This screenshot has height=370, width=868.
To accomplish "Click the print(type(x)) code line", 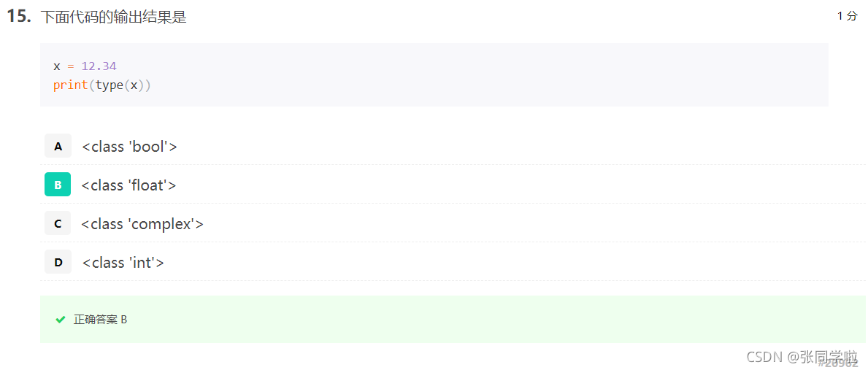I will (102, 85).
